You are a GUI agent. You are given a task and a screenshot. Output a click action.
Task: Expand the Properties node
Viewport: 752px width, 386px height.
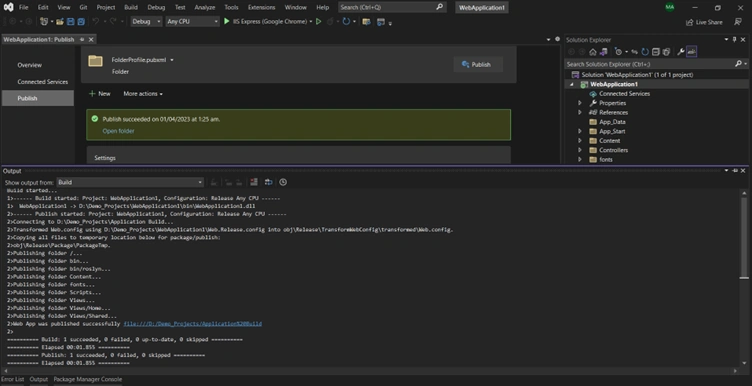tap(580, 103)
